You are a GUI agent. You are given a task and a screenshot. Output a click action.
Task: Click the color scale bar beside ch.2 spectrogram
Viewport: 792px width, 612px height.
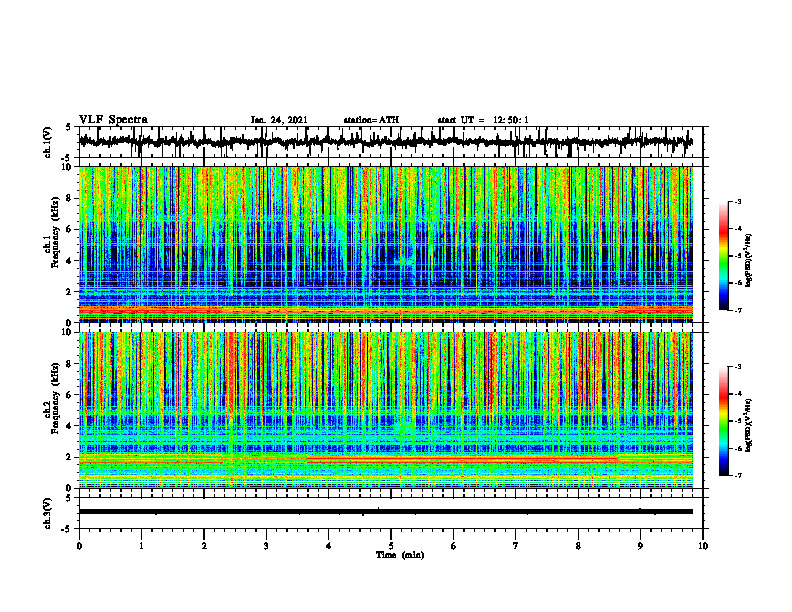[724, 421]
